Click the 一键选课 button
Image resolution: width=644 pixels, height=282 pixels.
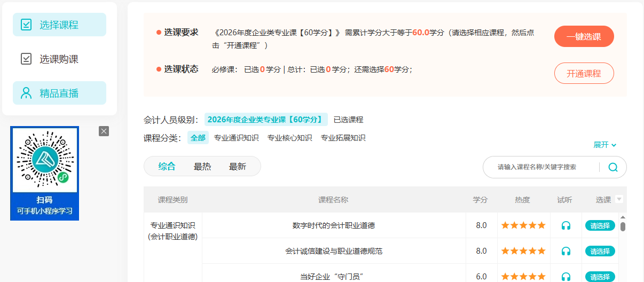tap(584, 37)
